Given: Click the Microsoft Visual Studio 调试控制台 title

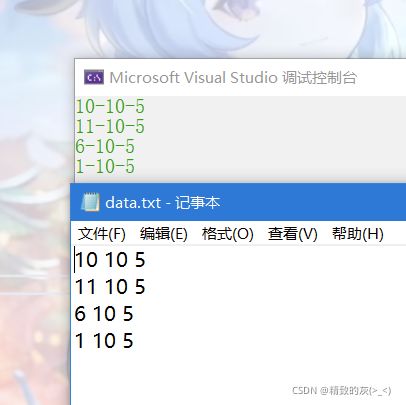Looking at the screenshot, I should point(233,78).
